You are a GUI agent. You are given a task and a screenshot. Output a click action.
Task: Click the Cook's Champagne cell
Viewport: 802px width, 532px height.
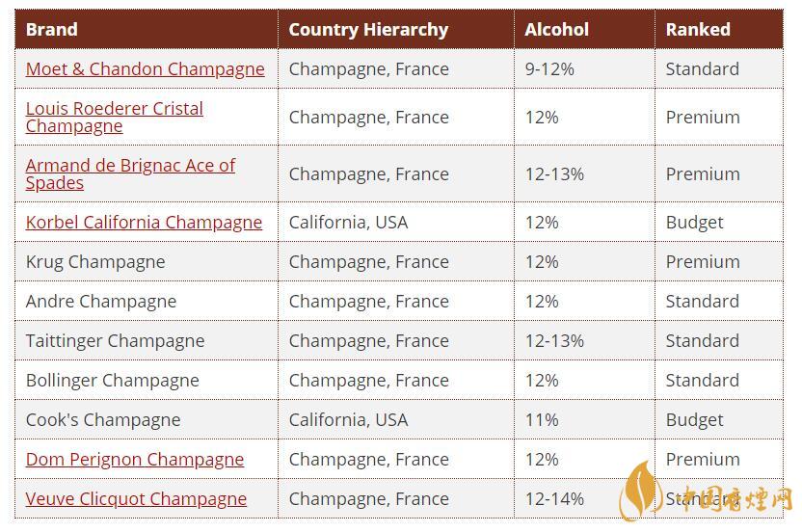point(103,420)
